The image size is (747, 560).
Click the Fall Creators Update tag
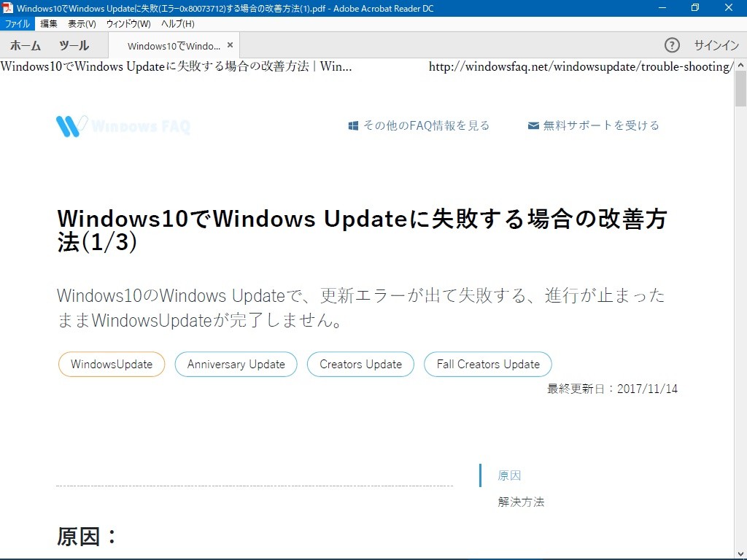(x=488, y=365)
